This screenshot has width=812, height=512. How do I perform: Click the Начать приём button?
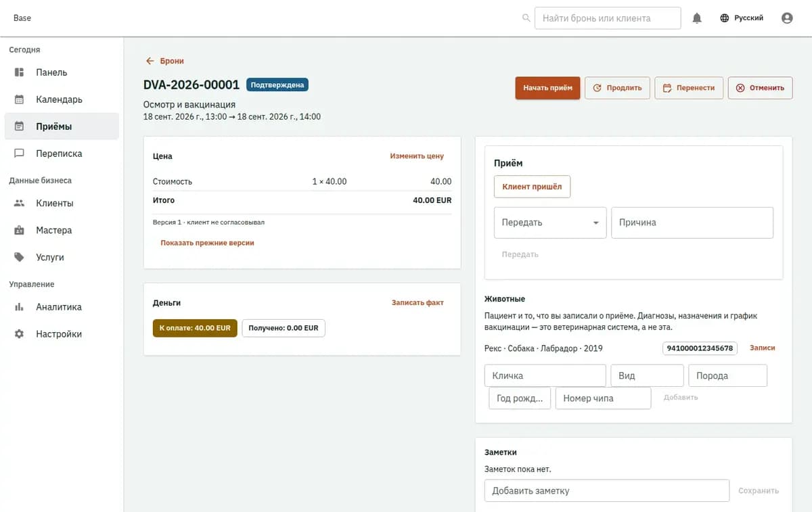547,88
